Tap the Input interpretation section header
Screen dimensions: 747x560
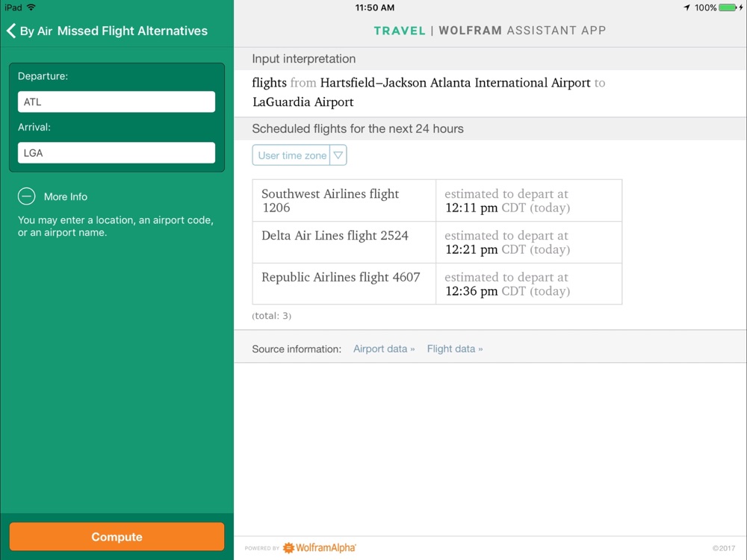(490, 58)
